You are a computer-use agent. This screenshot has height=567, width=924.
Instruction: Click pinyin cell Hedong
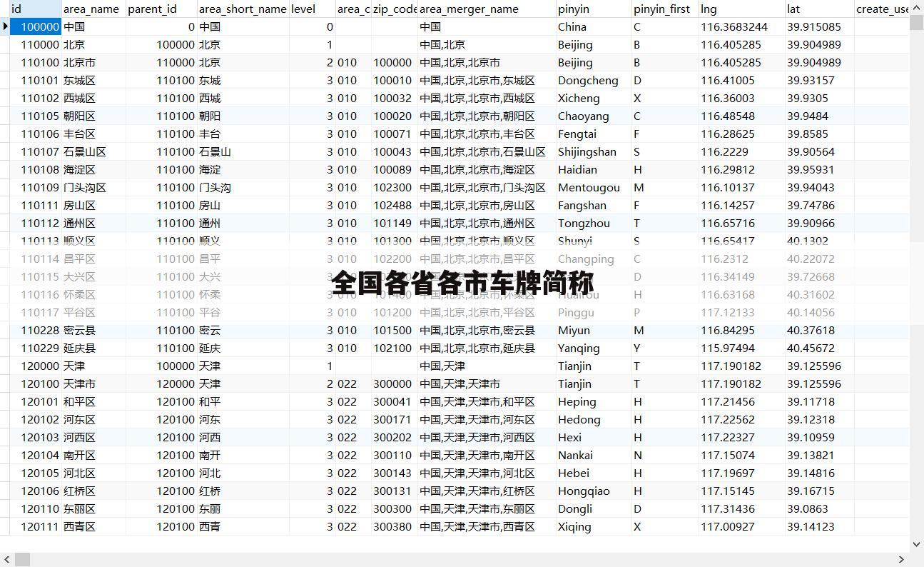(x=594, y=419)
